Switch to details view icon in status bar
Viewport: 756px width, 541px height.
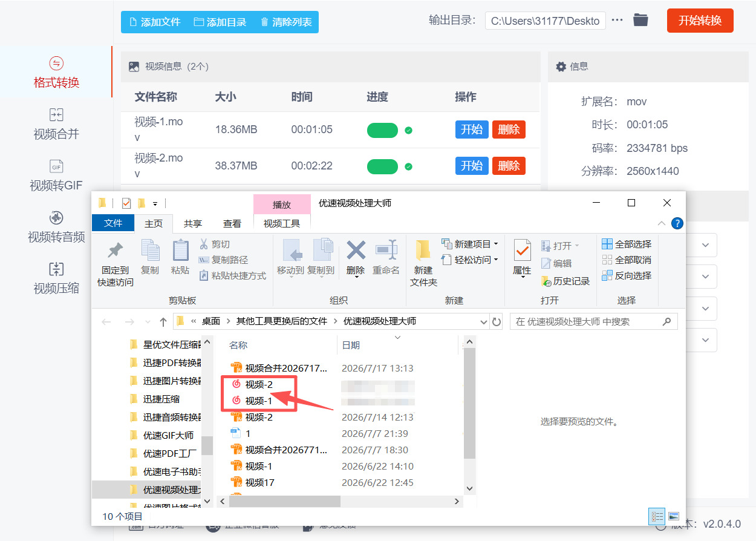pos(657,516)
